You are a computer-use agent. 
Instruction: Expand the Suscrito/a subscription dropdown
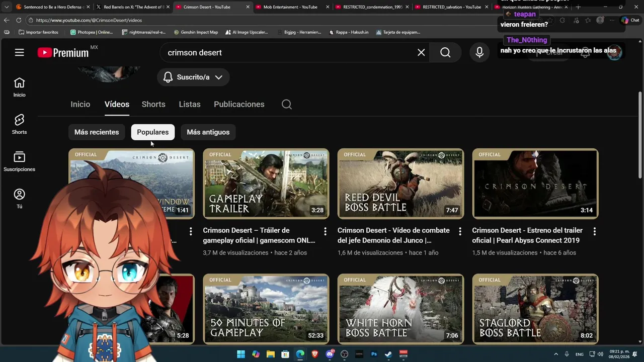(193, 77)
